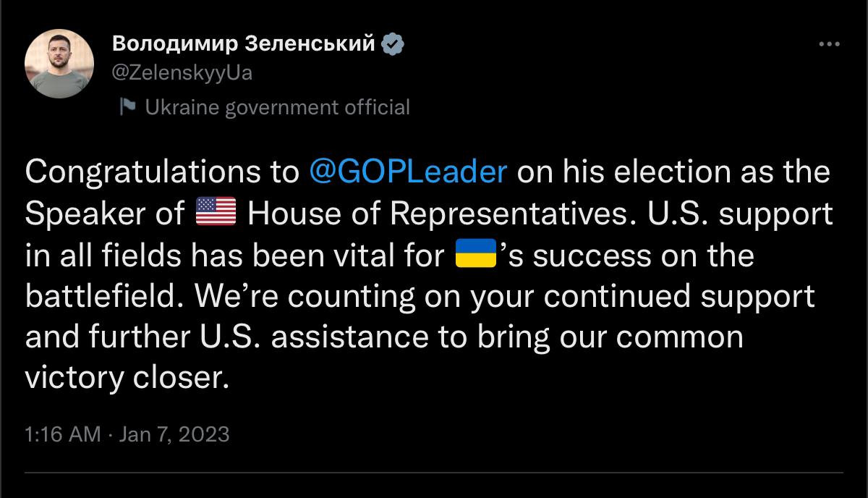Viewport: 868px width, 498px height.
Task: Click display name Володимир Зеленський
Action: pos(244,44)
